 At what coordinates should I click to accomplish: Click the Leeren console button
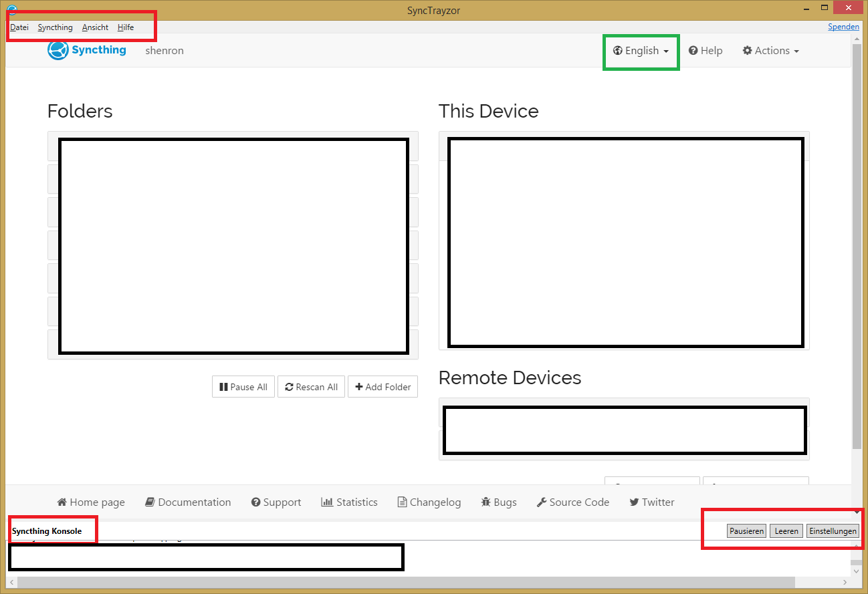pos(786,531)
